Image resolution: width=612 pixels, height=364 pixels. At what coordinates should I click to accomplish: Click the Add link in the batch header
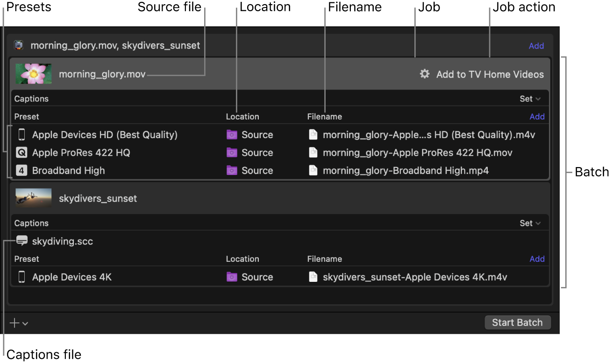click(x=536, y=46)
